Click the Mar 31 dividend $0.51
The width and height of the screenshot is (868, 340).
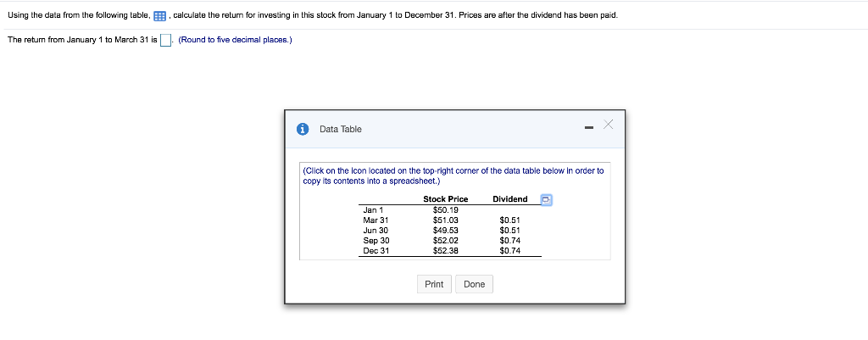509,220
